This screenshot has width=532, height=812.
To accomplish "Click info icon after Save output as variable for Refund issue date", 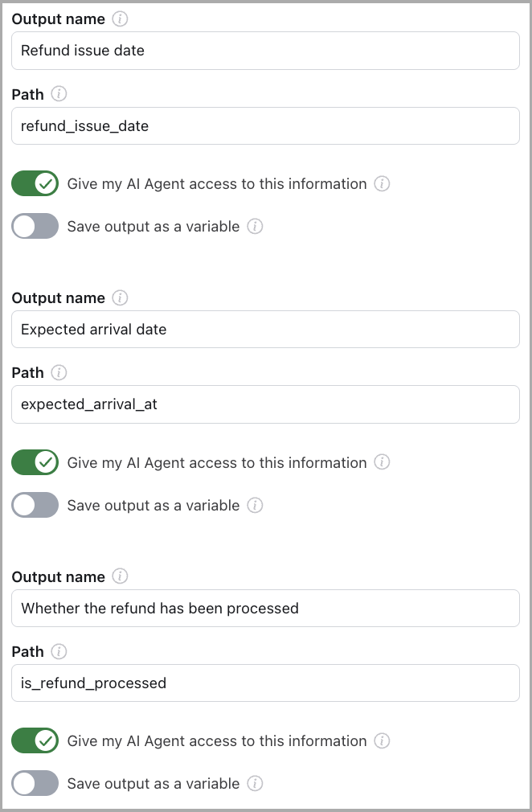I will tap(255, 227).
